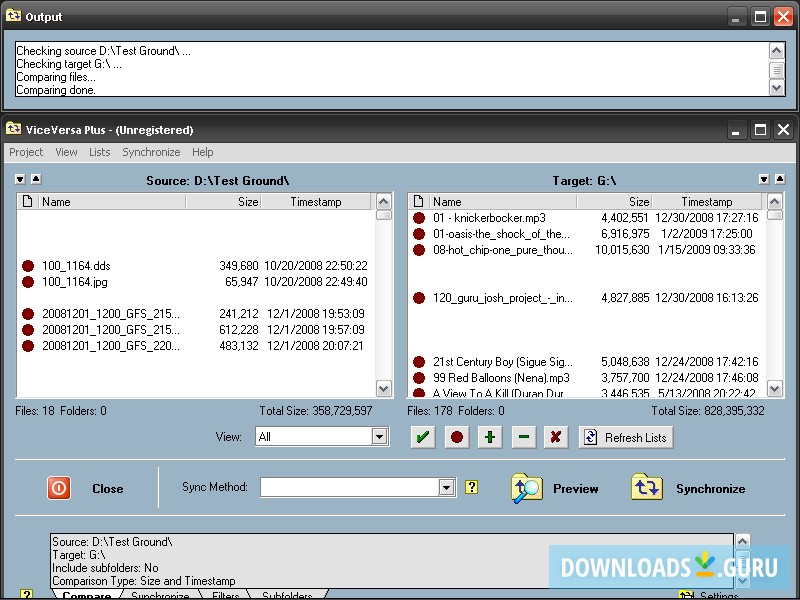Screen dimensions: 800x600
Task: Click source list scrollbar up arrow
Action: click(383, 202)
